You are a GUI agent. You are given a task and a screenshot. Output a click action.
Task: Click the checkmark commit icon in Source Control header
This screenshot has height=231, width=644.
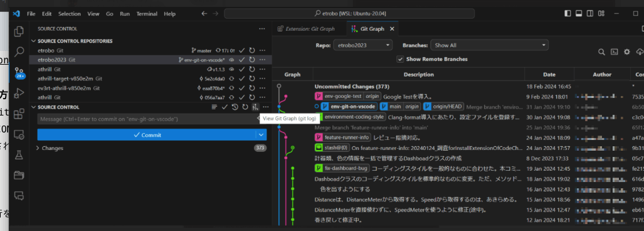[224, 107]
